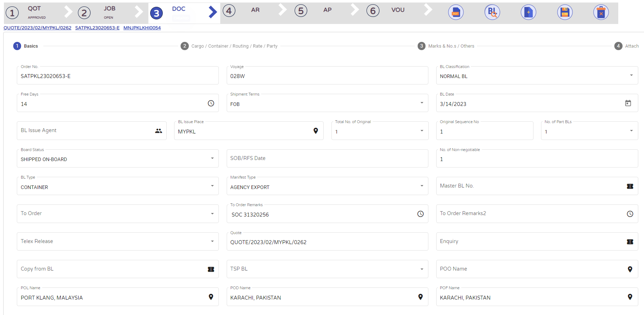Click the SOB/RFS Date input field
644x315 pixels.
click(327, 158)
